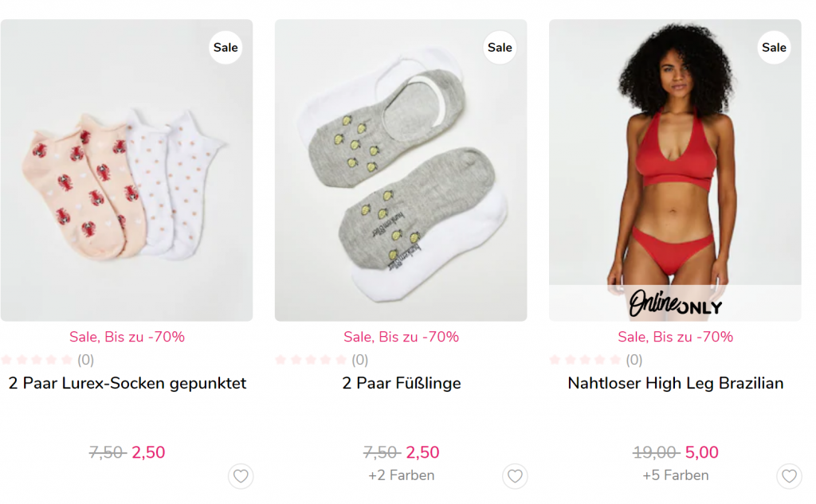816x504 pixels.
Task: Open Nahtloser High Leg Brazilian title link
Action: point(675,383)
